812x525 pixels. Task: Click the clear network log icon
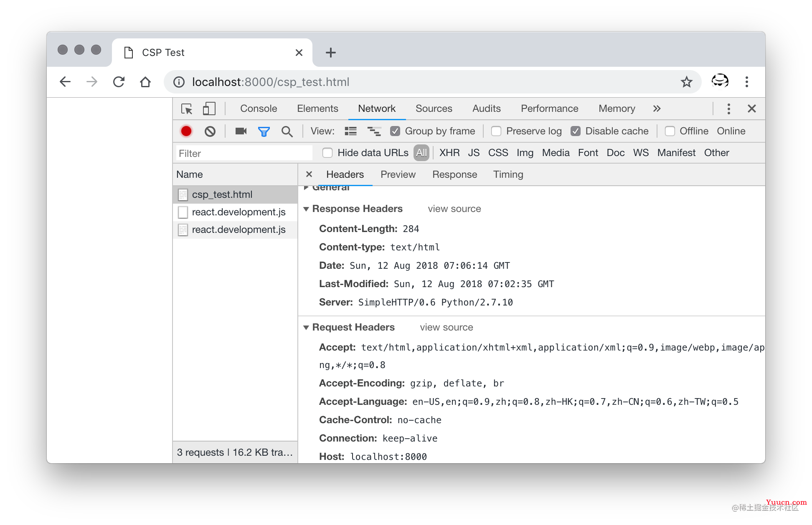tap(211, 131)
